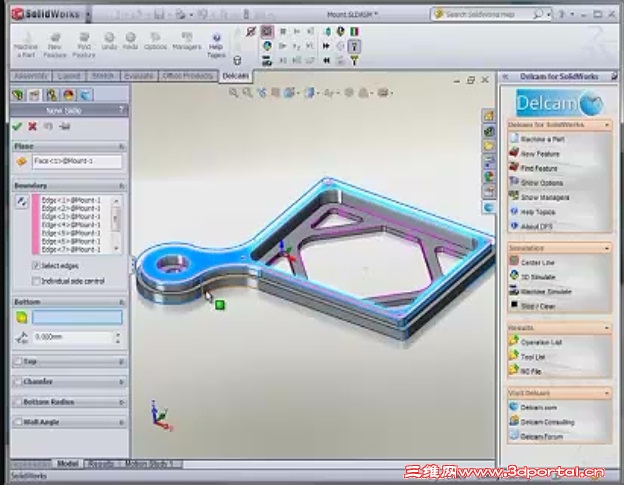Screen dimensions: 624x485
Task: Collapse the Simulation group in task pane
Action: [606, 248]
